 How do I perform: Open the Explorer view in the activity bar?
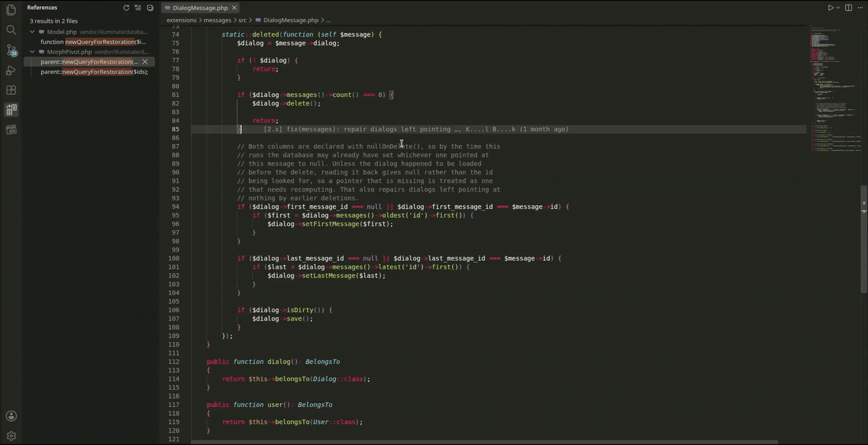tap(11, 10)
